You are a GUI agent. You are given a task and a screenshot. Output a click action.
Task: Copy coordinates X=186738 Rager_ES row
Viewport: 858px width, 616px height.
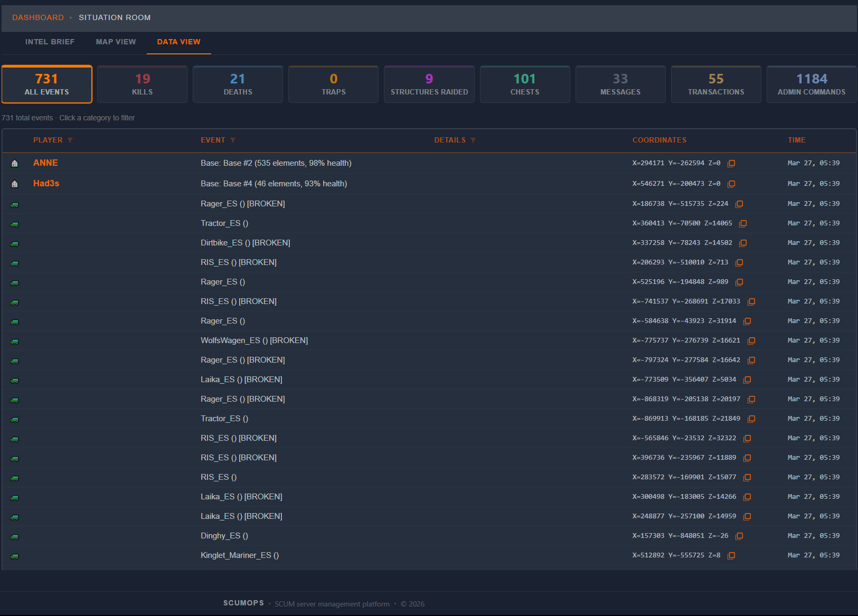[739, 204]
